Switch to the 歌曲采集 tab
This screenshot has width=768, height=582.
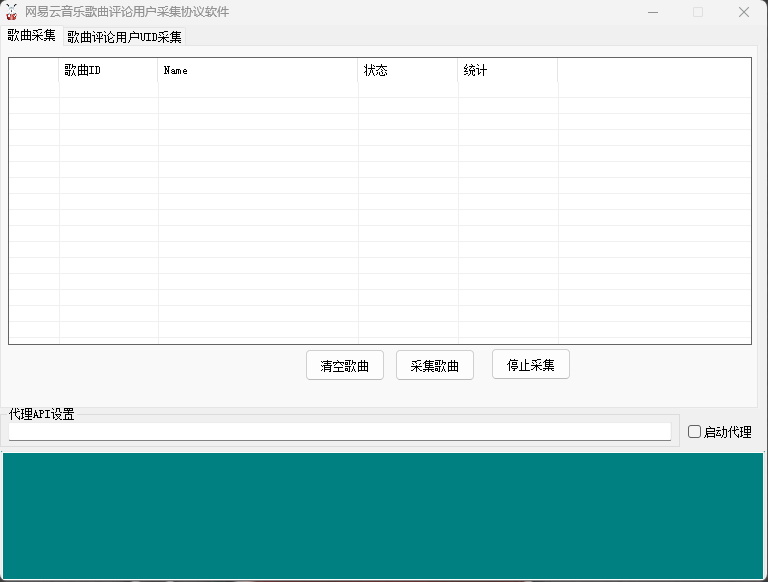(31, 36)
